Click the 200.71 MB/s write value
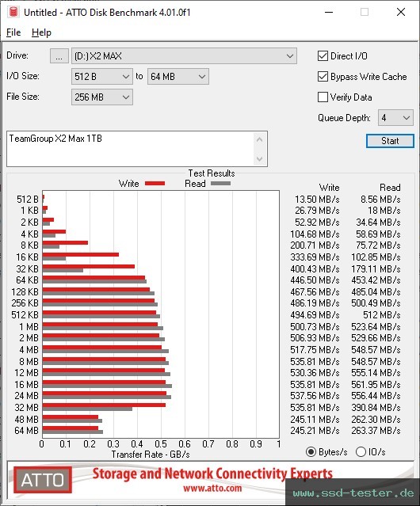Image resolution: width=420 pixels, height=506 pixels. click(315, 245)
